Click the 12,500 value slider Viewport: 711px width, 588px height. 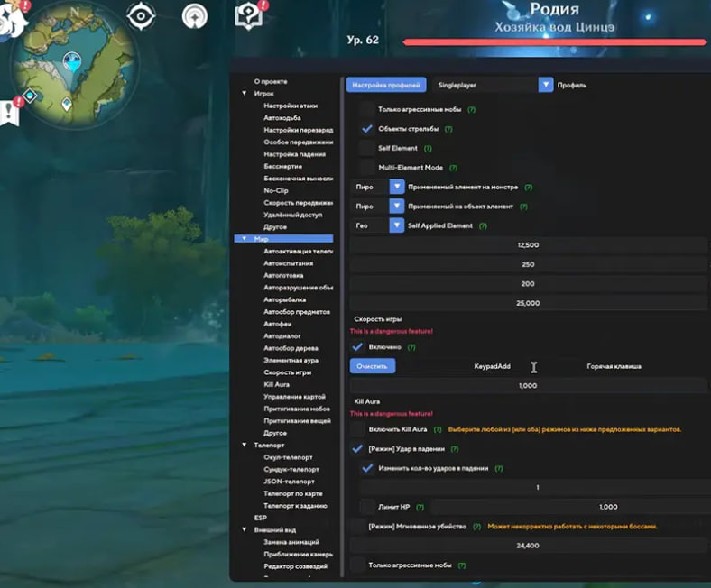click(529, 245)
